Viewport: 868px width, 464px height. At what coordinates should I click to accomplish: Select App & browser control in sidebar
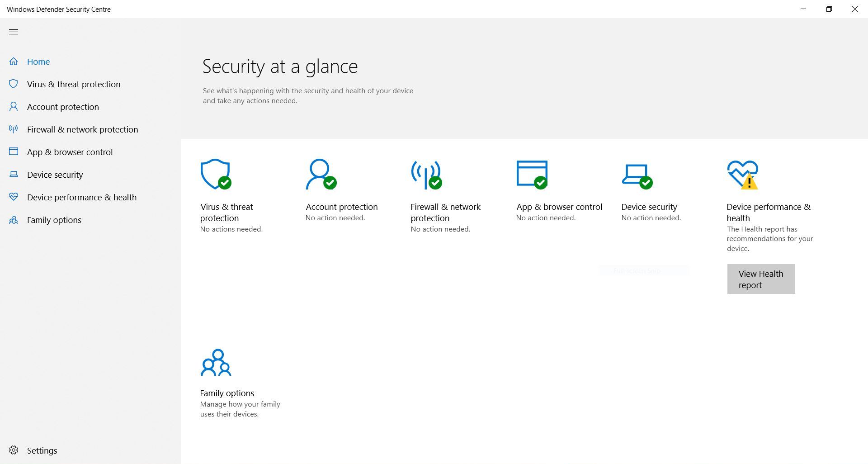70,152
